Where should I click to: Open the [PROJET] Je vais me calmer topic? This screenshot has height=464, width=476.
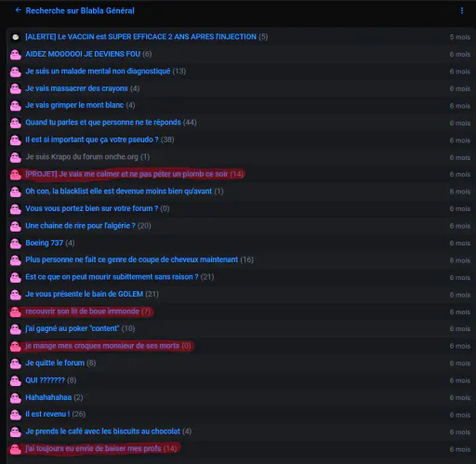click(126, 174)
